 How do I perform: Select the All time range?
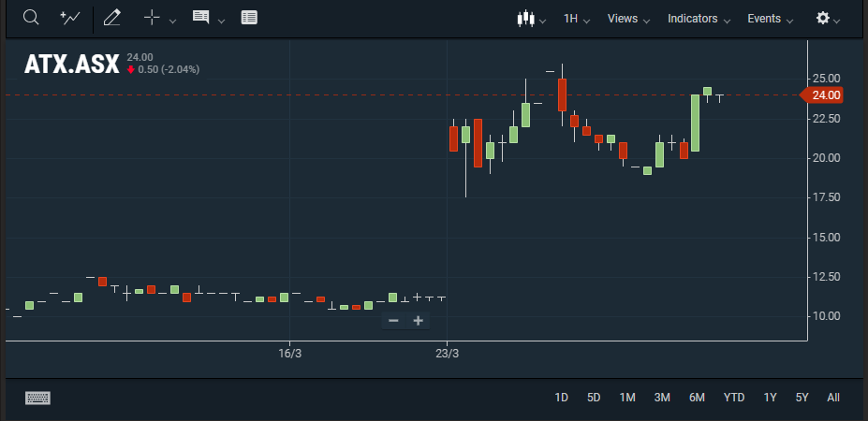pyautogui.click(x=833, y=398)
